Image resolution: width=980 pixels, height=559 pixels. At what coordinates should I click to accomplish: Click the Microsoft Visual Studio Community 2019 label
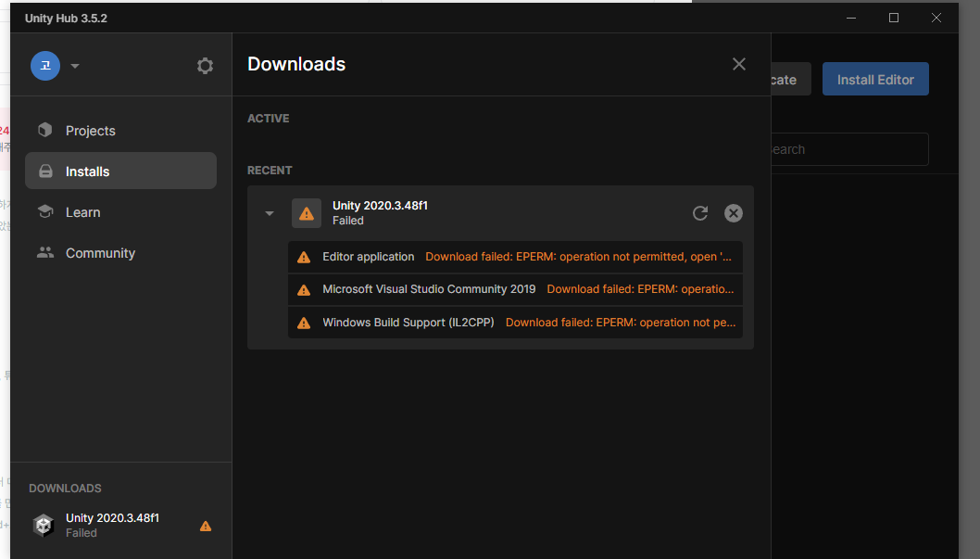tap(429, 289)
